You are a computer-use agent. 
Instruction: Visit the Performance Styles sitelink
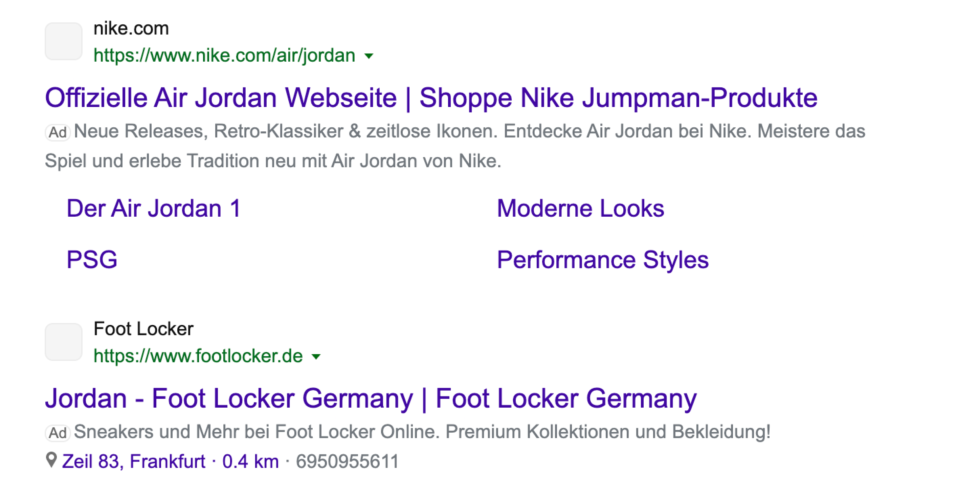point(603,260)
